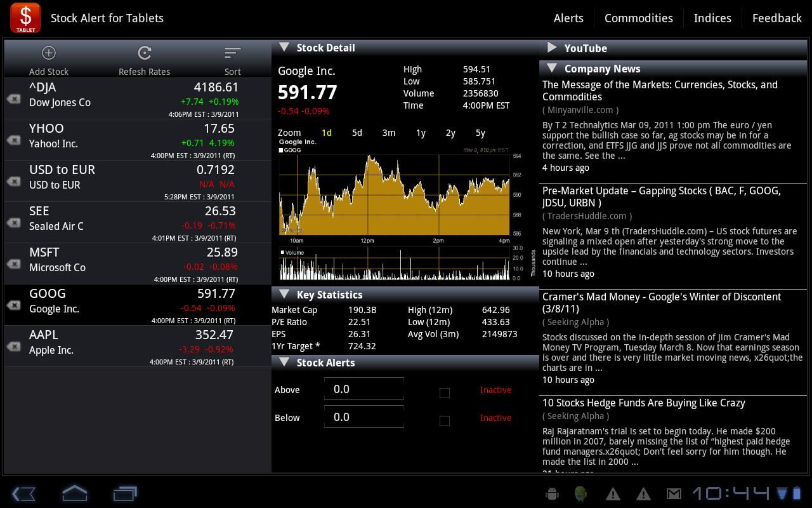Tap the Volume bar chart

(395, 264)
